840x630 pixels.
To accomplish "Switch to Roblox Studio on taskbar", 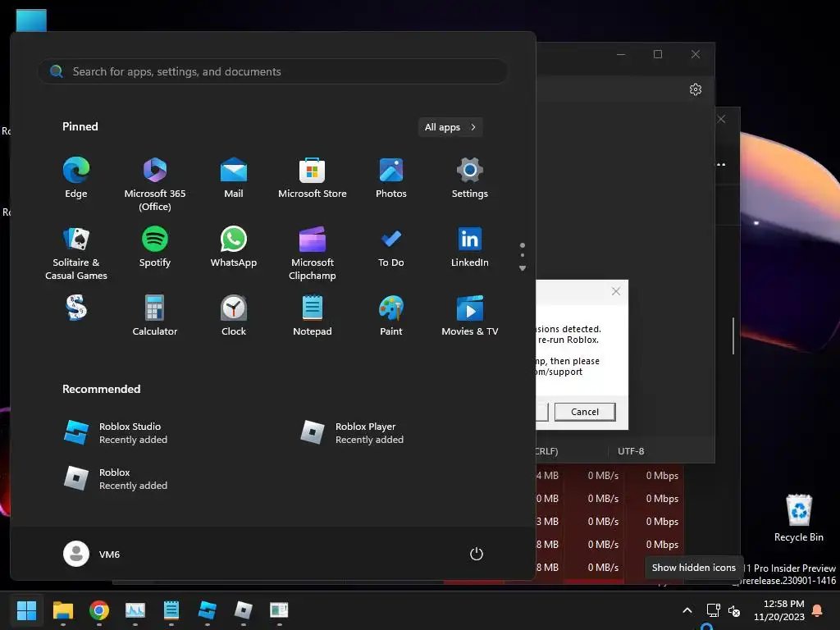I will point(208,610).
